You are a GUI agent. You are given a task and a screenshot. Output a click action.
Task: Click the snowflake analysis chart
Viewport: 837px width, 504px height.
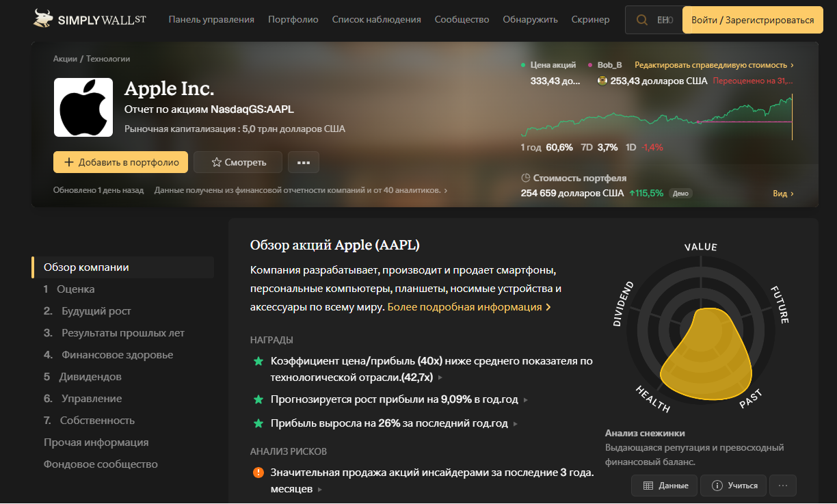tap(700, 328)
